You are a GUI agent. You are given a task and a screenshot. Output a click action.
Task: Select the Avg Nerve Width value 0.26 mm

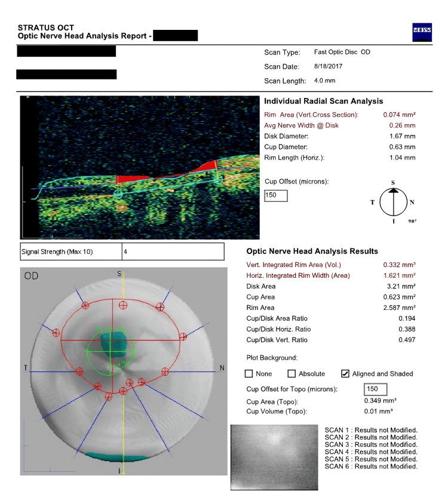[402, 125]
